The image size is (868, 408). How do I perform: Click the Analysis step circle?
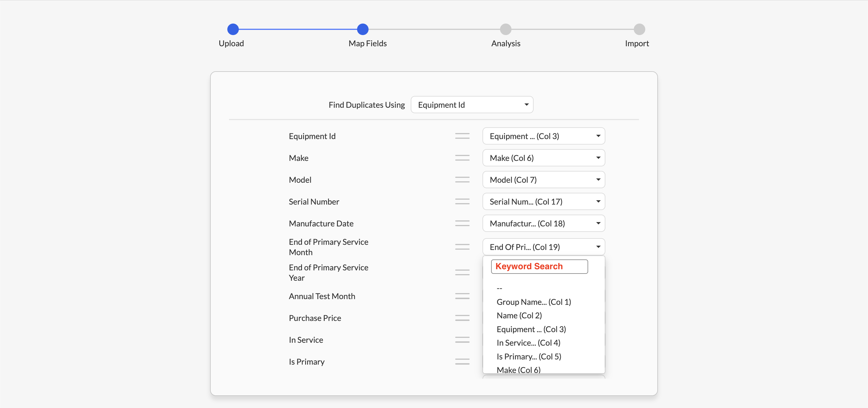pos(505,29)
